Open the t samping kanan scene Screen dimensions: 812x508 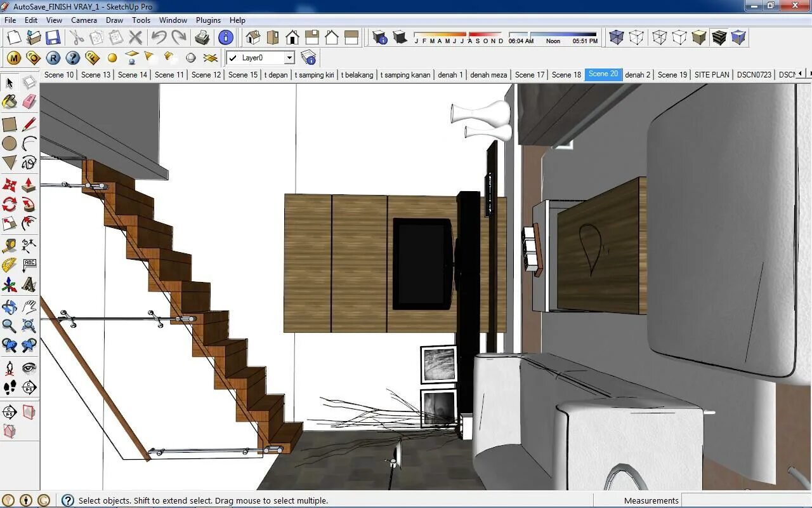405,74
